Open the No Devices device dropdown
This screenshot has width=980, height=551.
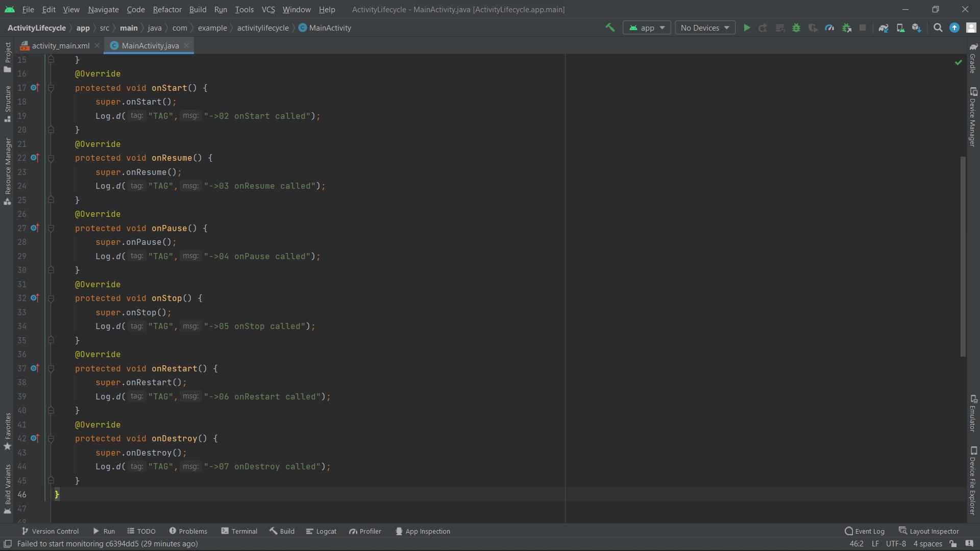pos(704,28)
